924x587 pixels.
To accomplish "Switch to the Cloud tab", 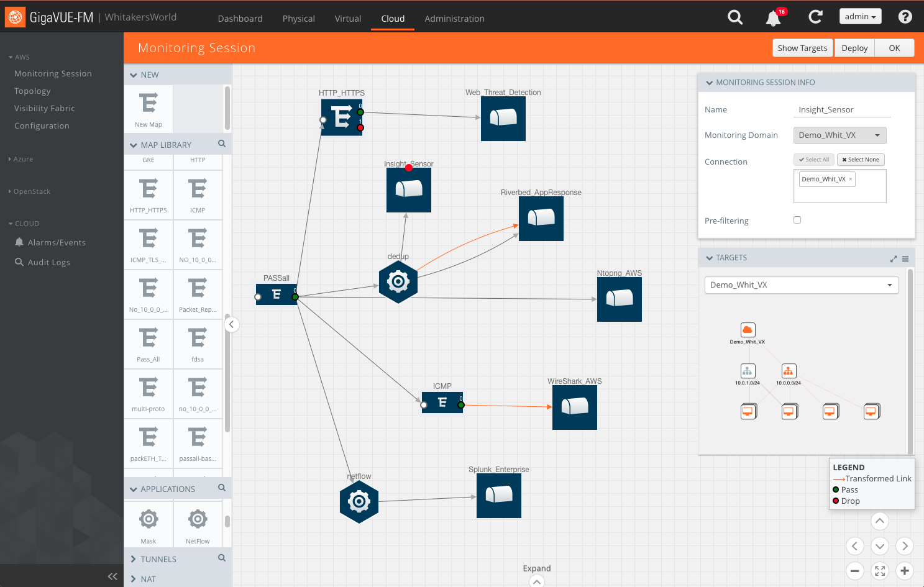I will tap(392, 19).
